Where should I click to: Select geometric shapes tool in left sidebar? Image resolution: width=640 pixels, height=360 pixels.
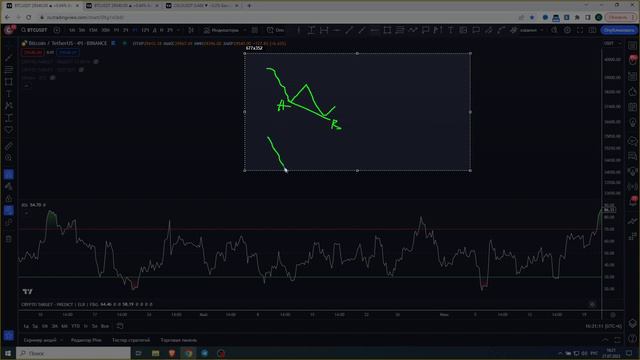pos(9,82)
